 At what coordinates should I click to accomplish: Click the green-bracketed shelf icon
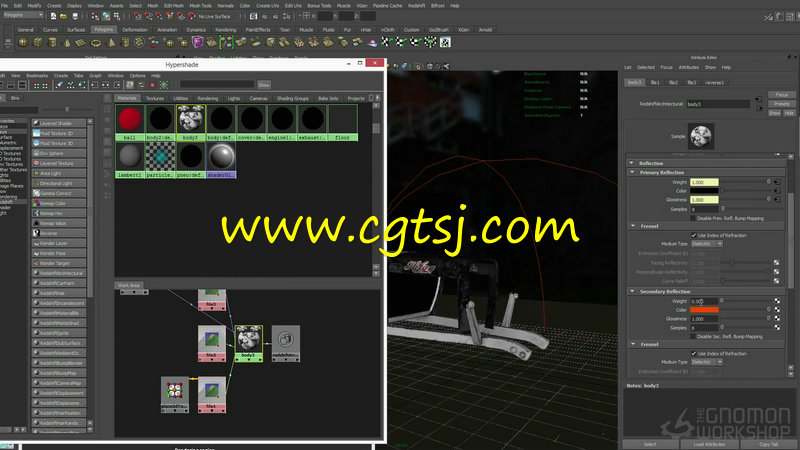point(226,42)
